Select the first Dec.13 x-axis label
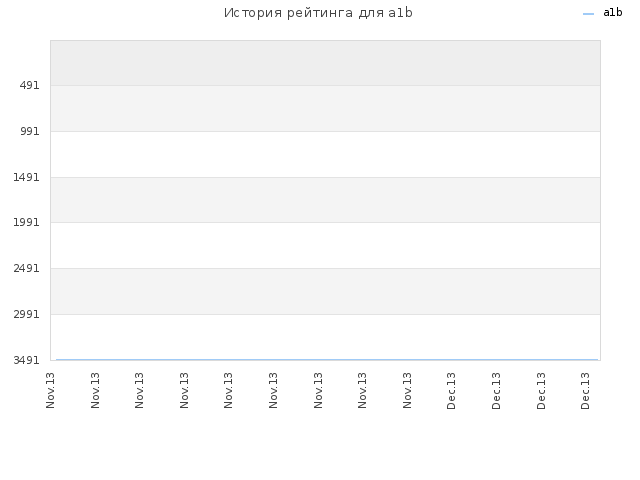This screenshot has height=480, width=640. 451,391
